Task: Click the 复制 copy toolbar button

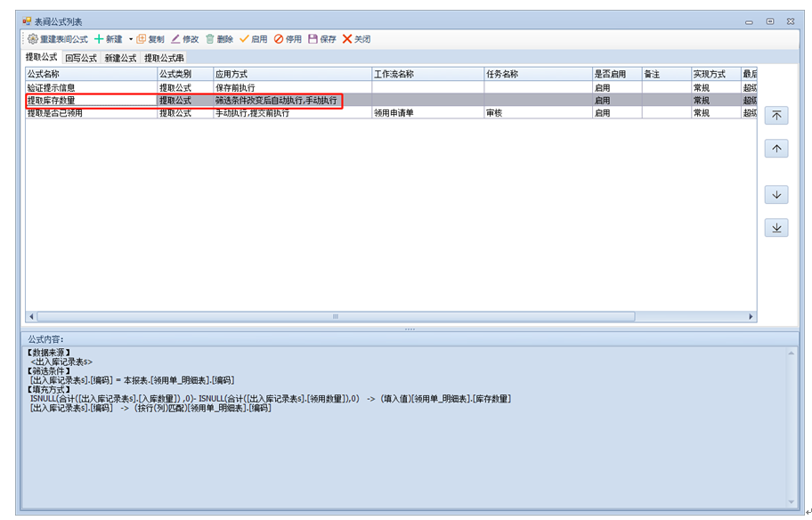Action: click(x=150, y=39)
